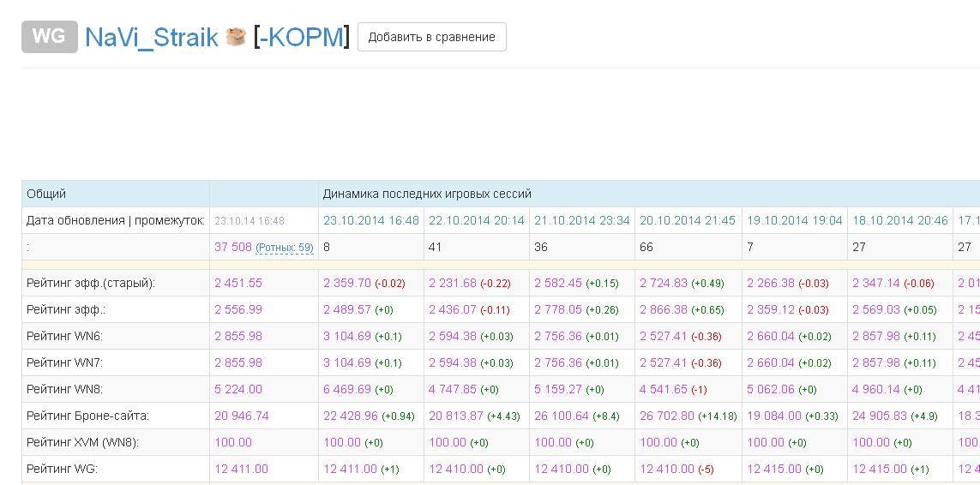
Task: Click battles count 66 for 20.10.2014
Action: click(x=646, y=248)
